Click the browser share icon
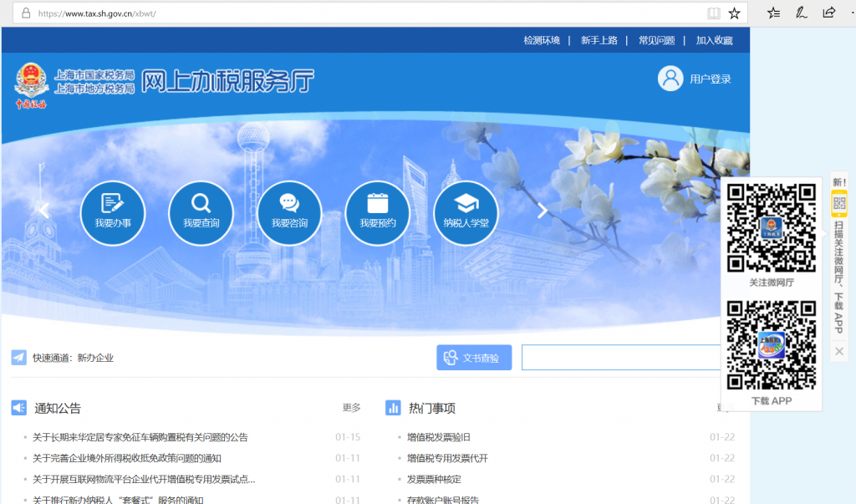Viewport: 856px width, 504px height. point(828,13)
